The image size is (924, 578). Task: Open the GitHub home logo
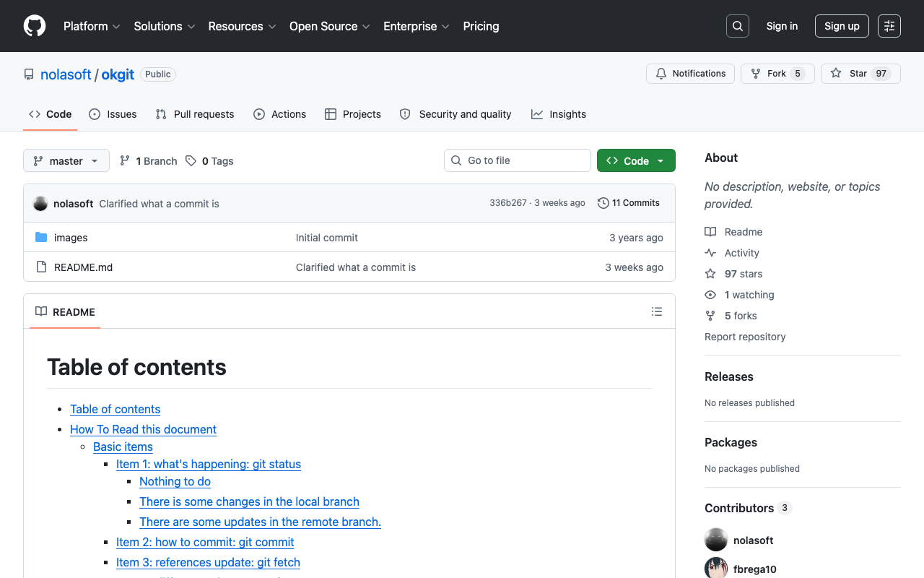[x=35, y=26]
